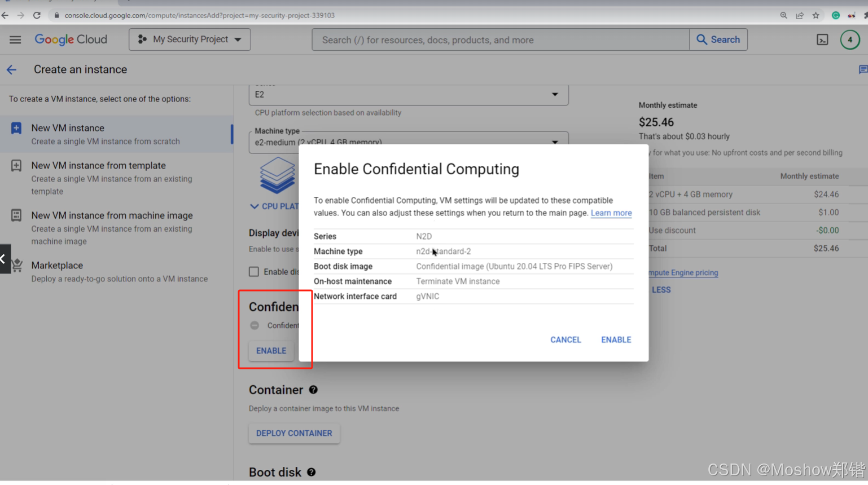Image resolution: width=868 pixels, height=485 pixels.
Task: Click ENABLE in the Confidential Computing dialog
Action: [615, 339]
